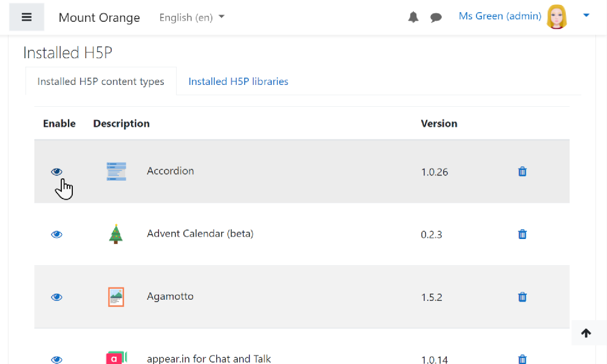The image size is (607, 364).
Task: Delete the Accordion content type
Action: (522, 171)
